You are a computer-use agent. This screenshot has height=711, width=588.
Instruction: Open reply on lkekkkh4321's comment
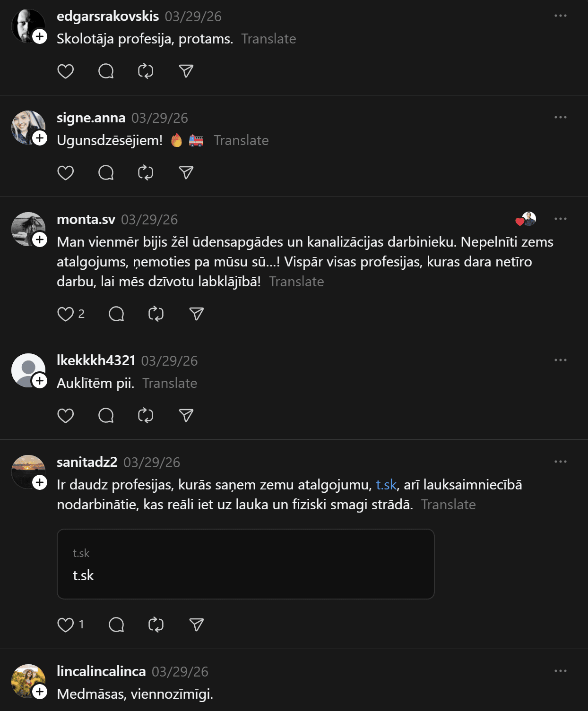pos(106,416)
